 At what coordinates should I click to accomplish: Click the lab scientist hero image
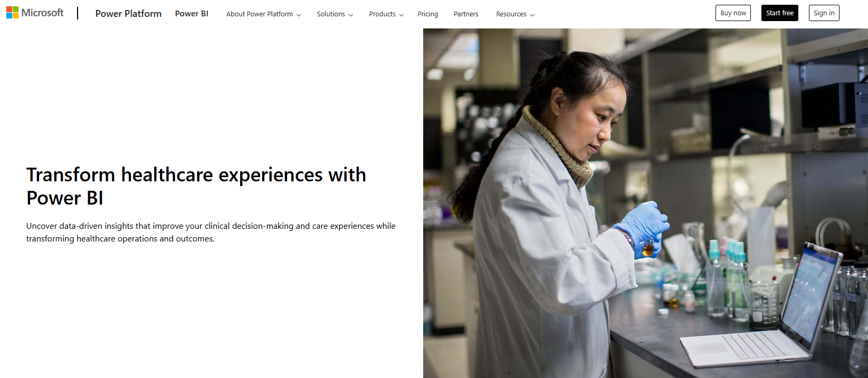pyautogui.click(x=645, y=203)
